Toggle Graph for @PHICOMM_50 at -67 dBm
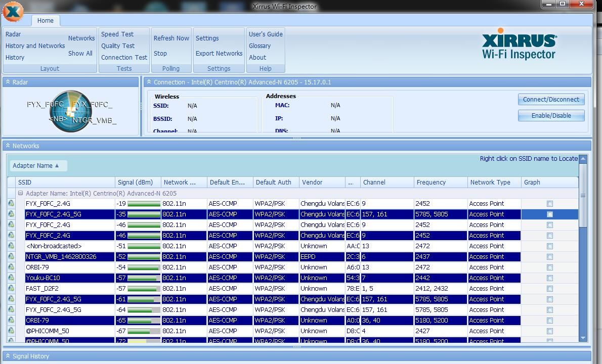The height and width of the screenshot is (364, 602). tap(550, 331)
